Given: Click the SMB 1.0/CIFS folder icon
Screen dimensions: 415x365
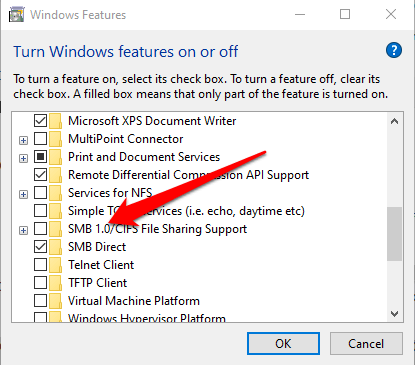Looking at the screenshot, I should tap(55, 229).
